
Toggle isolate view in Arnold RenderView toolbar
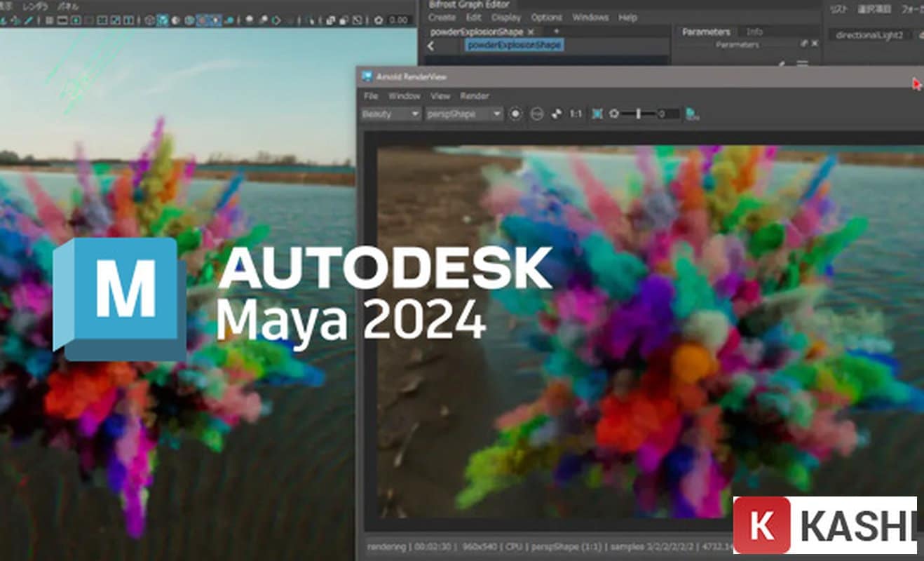(x=614, y=113)
